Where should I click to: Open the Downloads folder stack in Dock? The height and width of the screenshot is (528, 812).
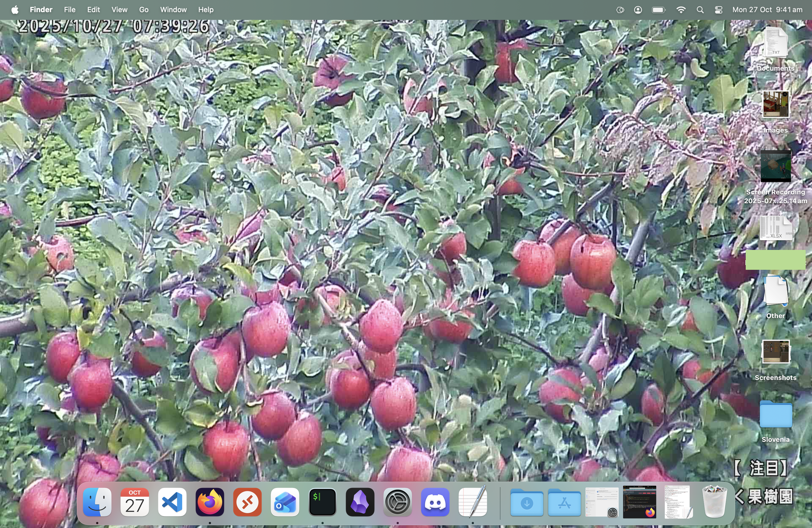[x=527, y=502]
